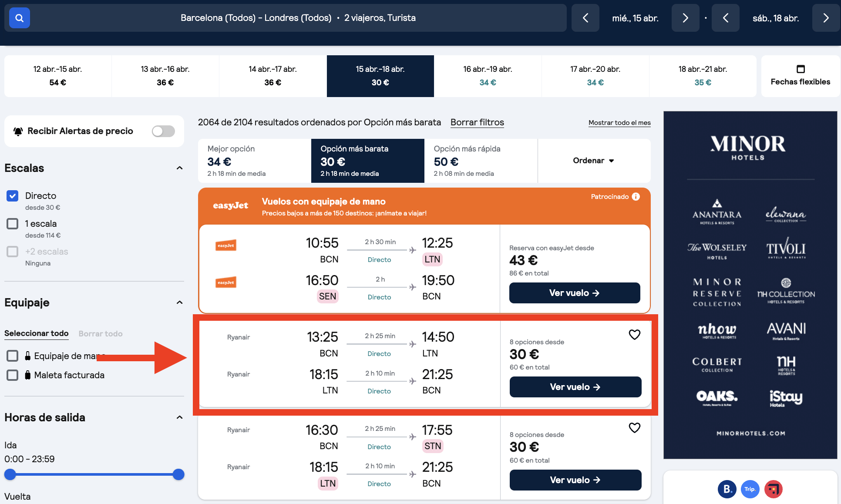
Task: Switch to the Mejor opción tab
Action: click(x=254, y=161)
